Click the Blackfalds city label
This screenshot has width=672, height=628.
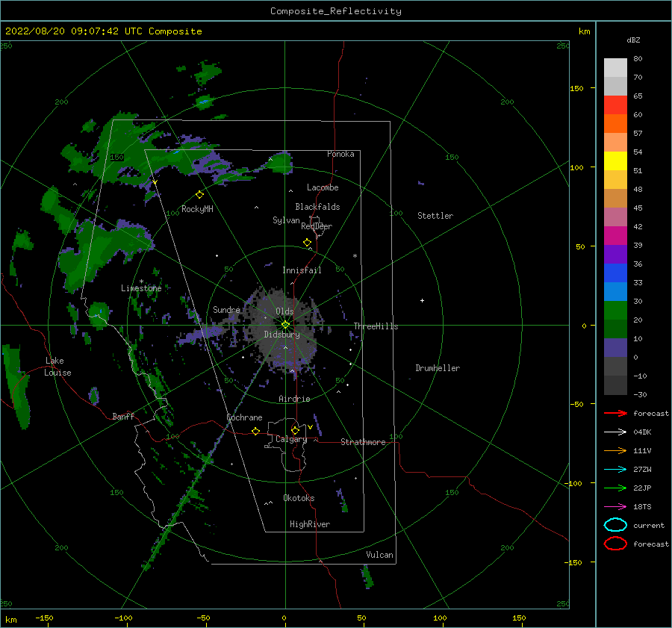pos(317,207)
